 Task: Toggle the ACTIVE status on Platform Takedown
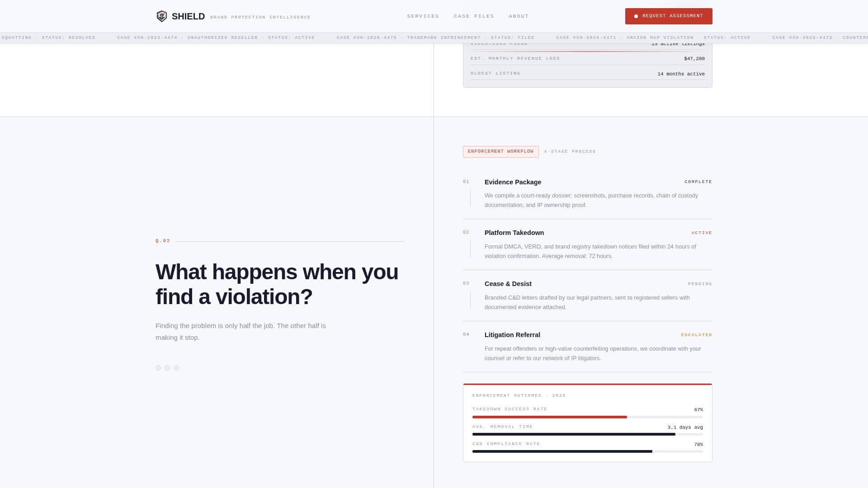click(702, 232)
